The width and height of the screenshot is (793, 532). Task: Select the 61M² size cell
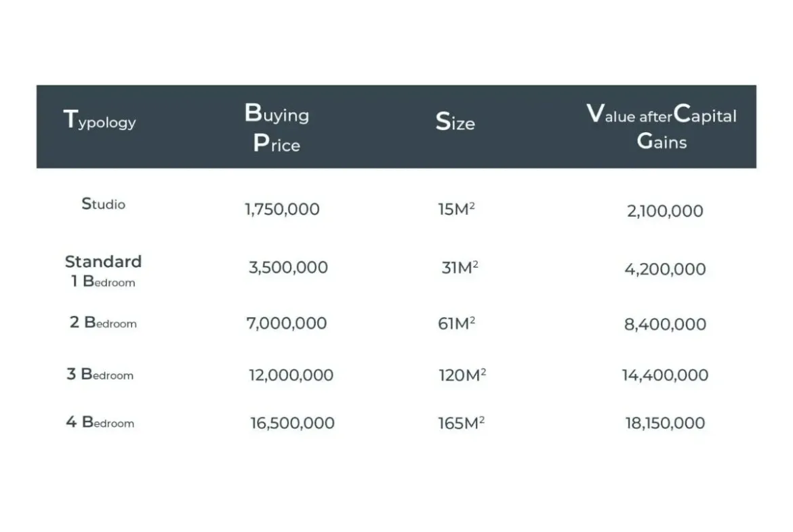tap(456, 323)
